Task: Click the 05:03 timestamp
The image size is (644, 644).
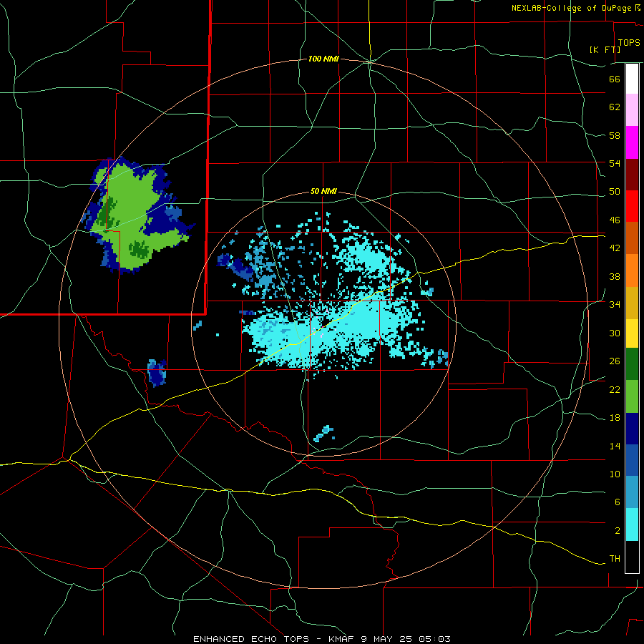Action: tap(434, 639)
